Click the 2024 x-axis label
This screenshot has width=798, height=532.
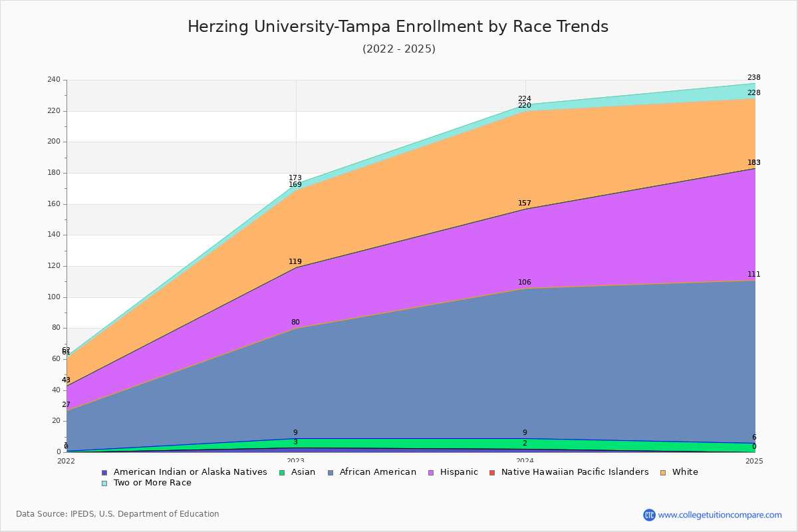[x=525, y=461]
